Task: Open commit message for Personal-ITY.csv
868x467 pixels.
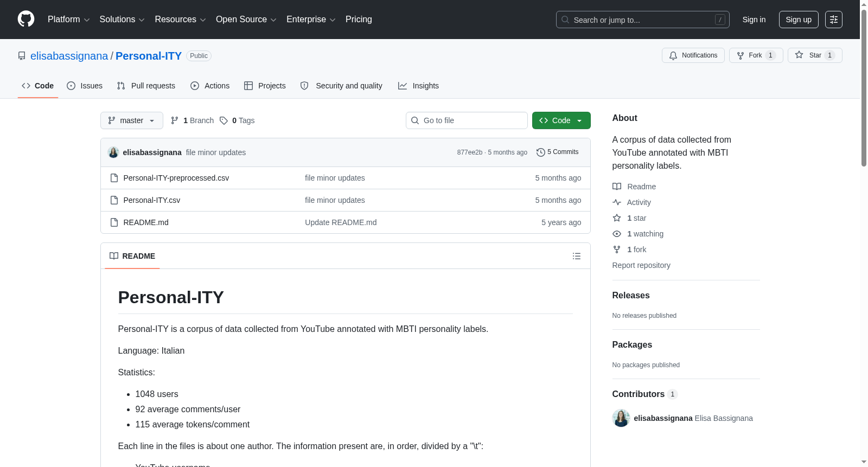Action: [x=335, y=200]
